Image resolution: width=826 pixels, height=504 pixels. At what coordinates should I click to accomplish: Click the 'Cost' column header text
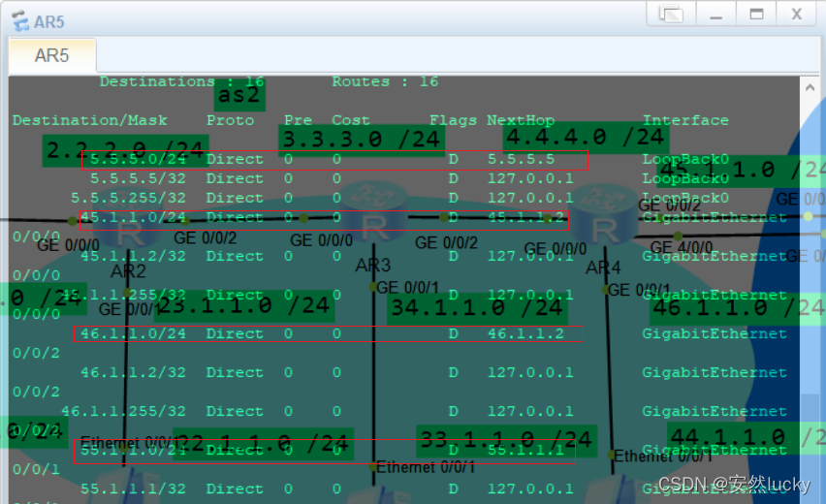[x=351, y=120]
